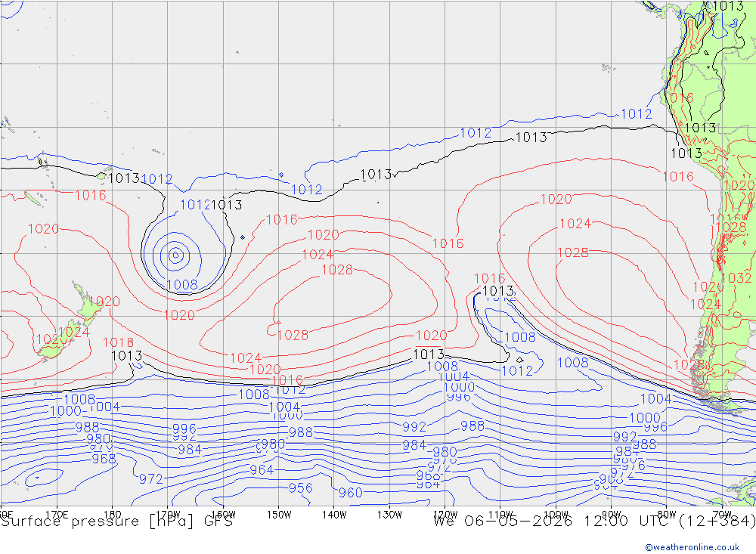Click the 1024 label over New Zealand's South Island
The width and height of the screenshot is (756, 554).
click(74, 333)
